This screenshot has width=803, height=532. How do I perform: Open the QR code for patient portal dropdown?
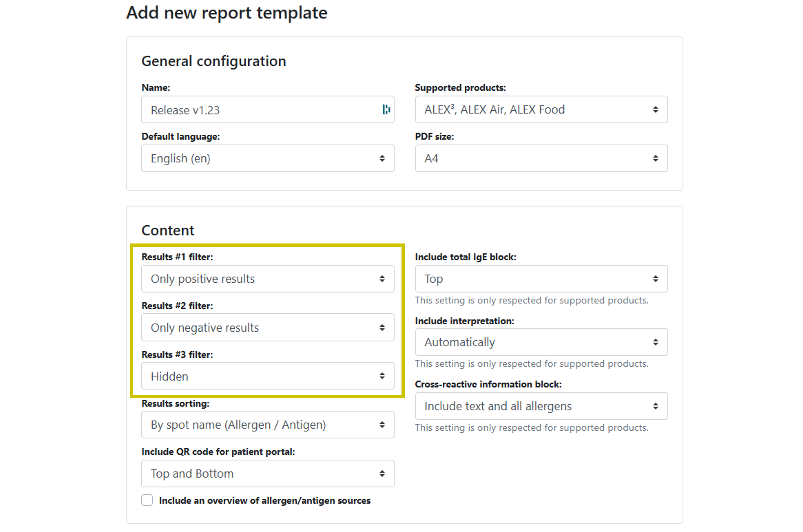point(267,474)
